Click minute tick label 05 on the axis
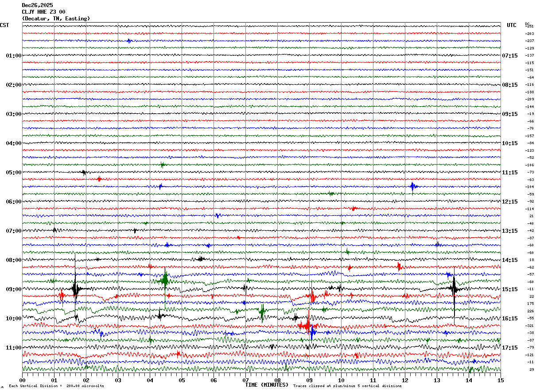Screen dimensions: 536x392 tap(182, 380)
